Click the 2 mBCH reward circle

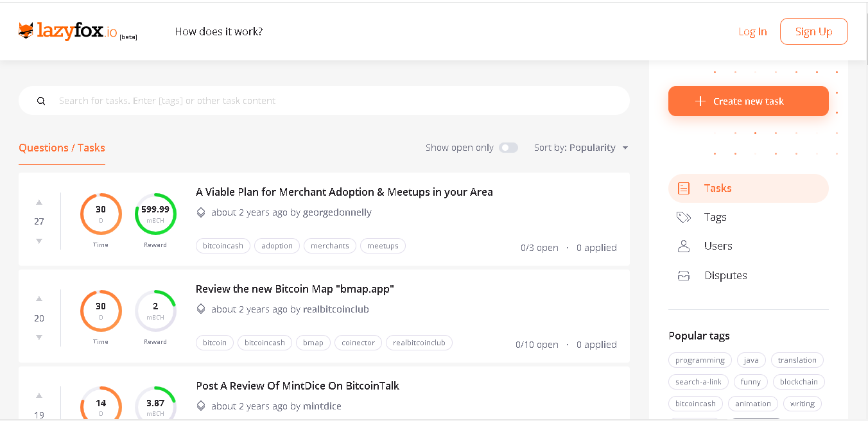(x=155, y=311)
